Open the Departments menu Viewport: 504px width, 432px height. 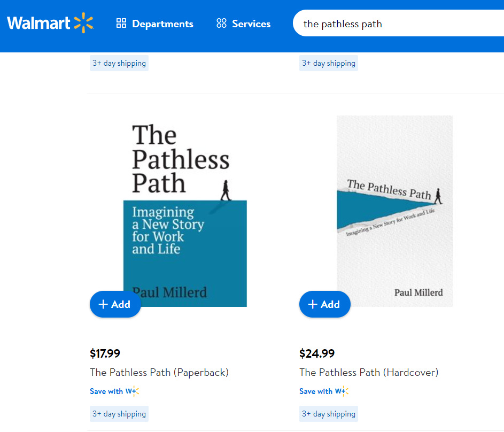155,24
